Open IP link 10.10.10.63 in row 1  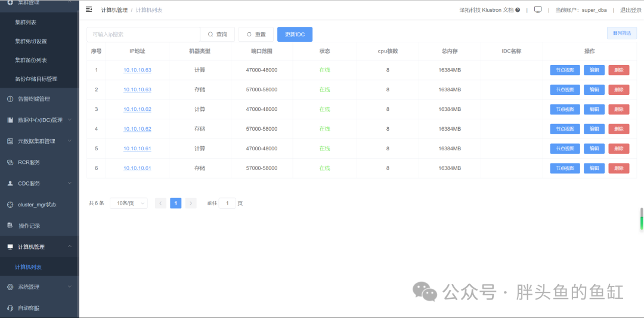click(137, 70)
